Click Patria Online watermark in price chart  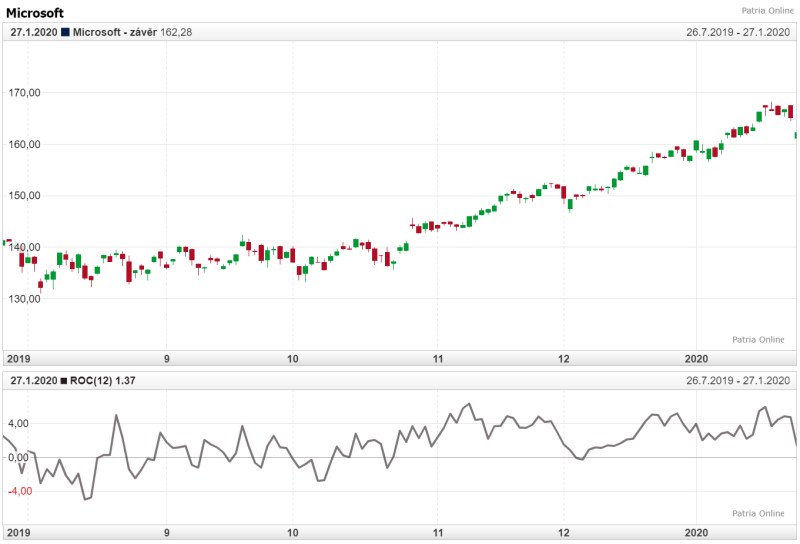(x=758, y=340)
